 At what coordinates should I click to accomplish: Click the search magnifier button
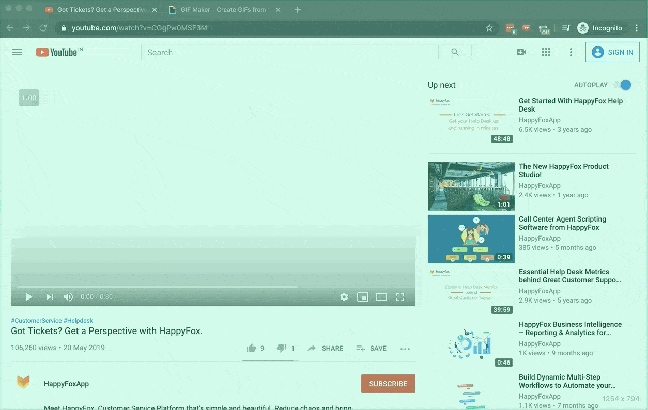(455, 52)
